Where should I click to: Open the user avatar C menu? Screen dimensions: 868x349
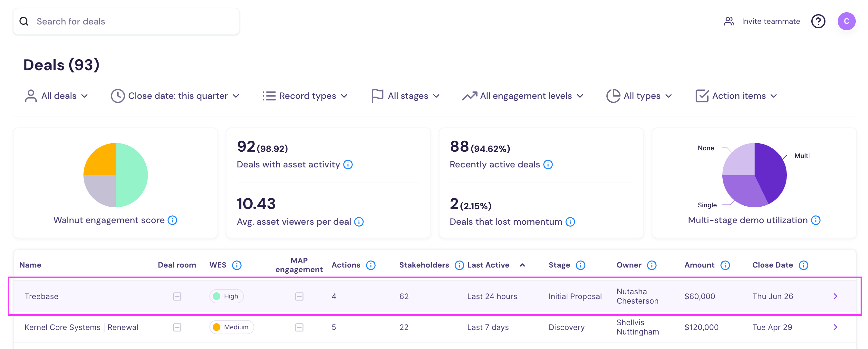[x=846, y=22]
